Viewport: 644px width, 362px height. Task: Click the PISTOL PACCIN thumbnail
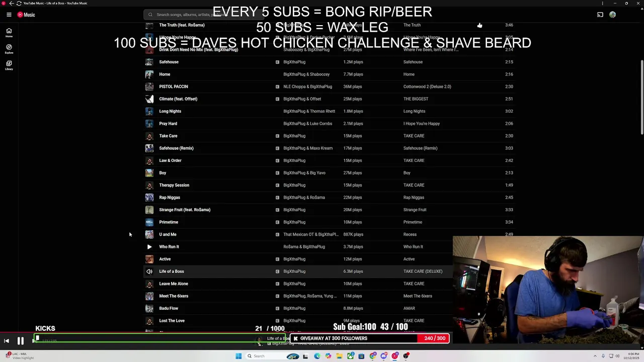point(149,86)
